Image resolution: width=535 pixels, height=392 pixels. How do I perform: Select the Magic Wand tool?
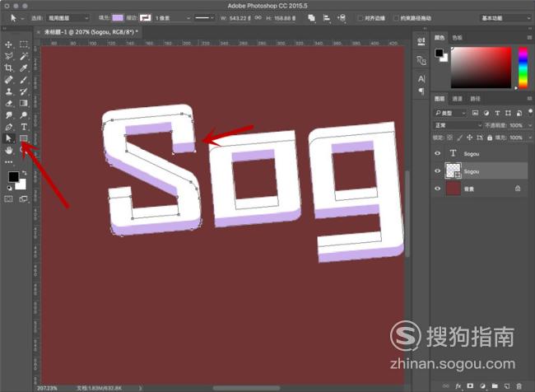24,56
